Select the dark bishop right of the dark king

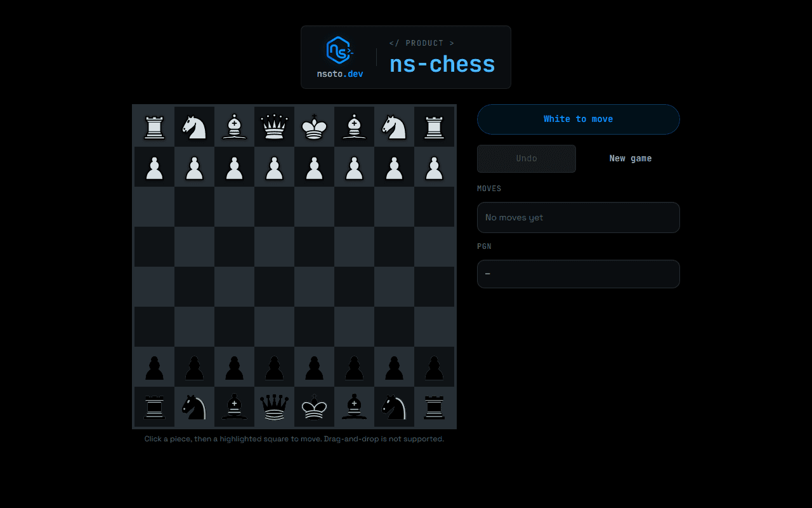[354, 407]
